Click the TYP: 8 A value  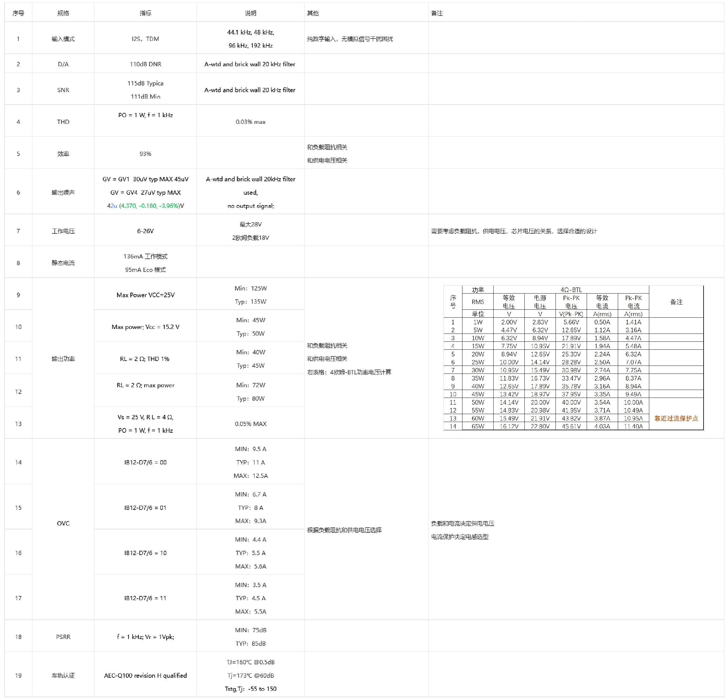coord(250,508)
